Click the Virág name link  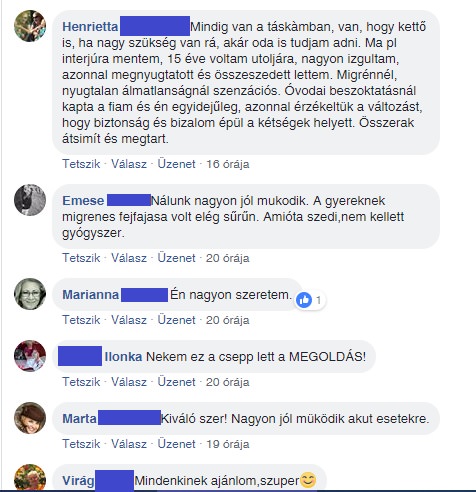click(78, 481)
